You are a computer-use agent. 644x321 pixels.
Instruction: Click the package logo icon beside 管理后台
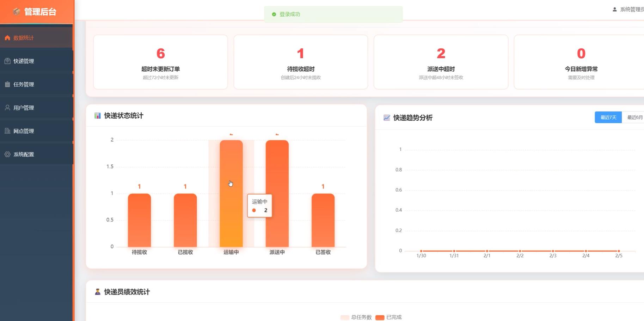[x=17, y=12]
